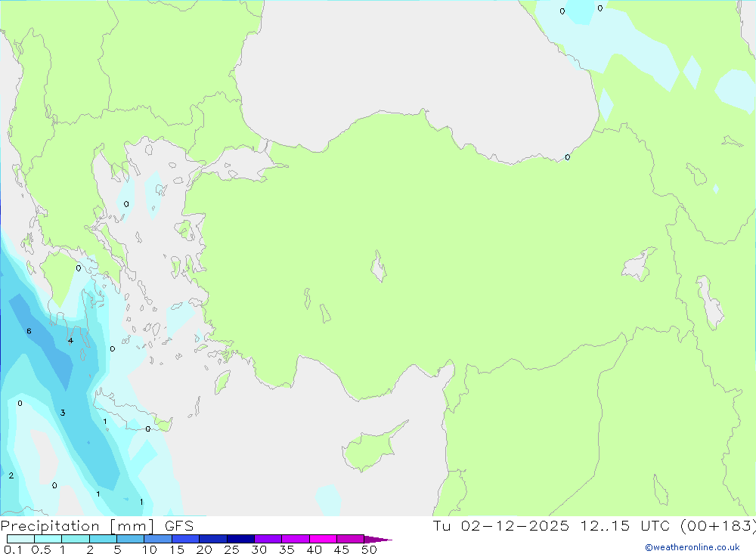
Task: Click the '6' precipitation value on map
Action: tap(29, 331)
